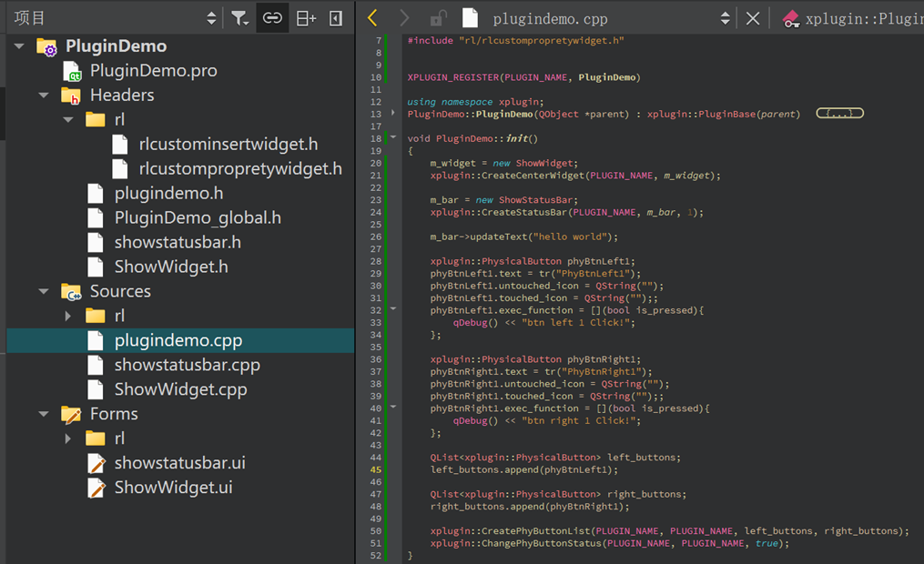Toggle synchronize with editor link icon
The width and height of the screenshot is (924, 564).
272,18
